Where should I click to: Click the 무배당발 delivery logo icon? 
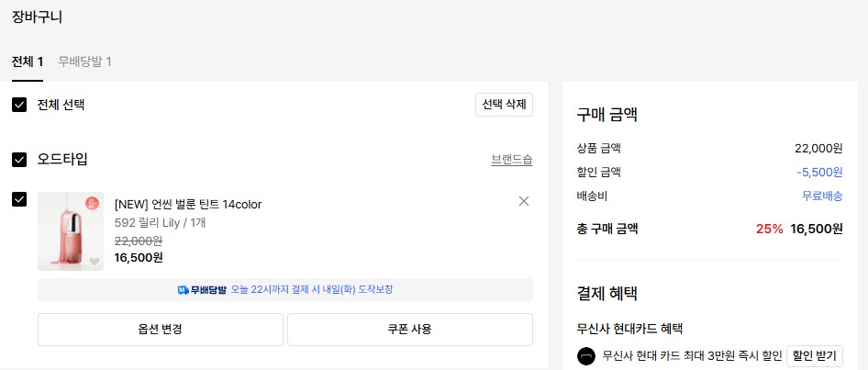(184, 290)
